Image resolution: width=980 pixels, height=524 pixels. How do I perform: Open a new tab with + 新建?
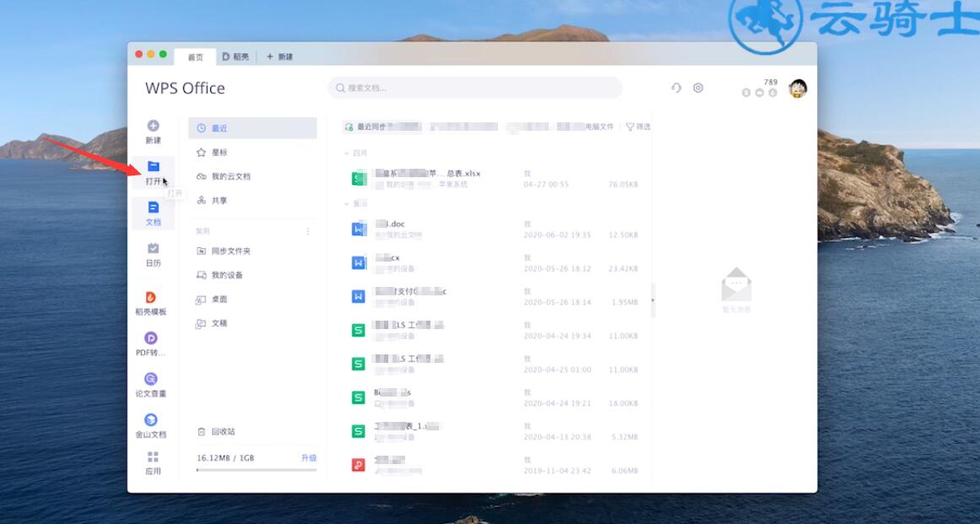click(280, 57)
